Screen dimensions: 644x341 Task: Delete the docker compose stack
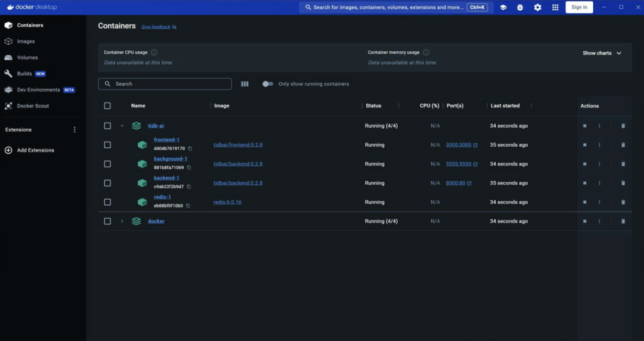pos(623,221)
